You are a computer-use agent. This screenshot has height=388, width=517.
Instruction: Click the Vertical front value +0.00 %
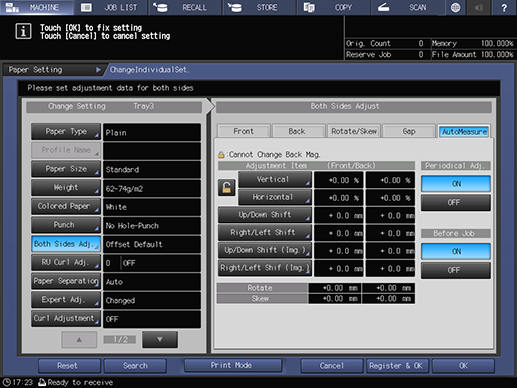(339, 180)
